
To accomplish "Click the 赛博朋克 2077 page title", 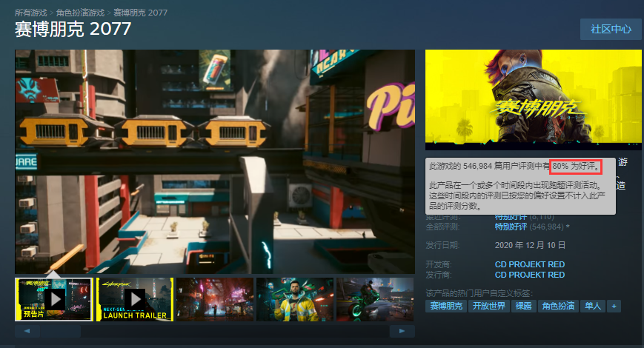I will point(73,29).
